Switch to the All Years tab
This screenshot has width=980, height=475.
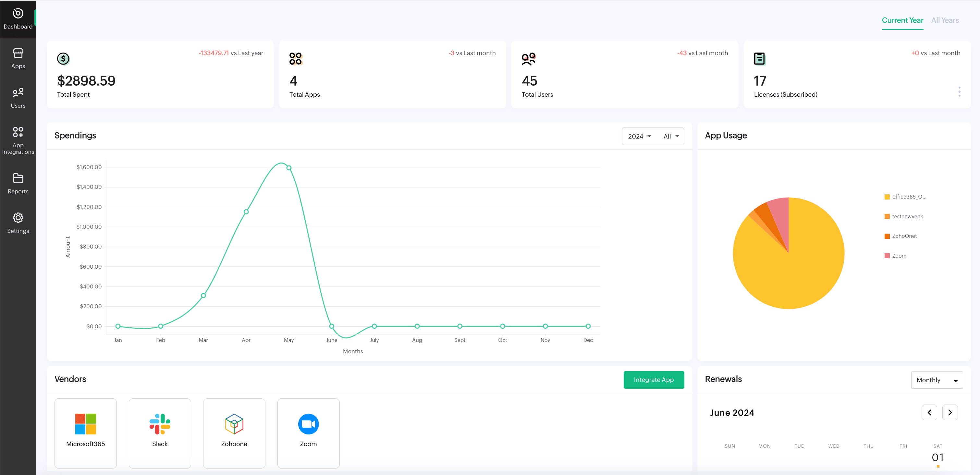pos(945,20)
